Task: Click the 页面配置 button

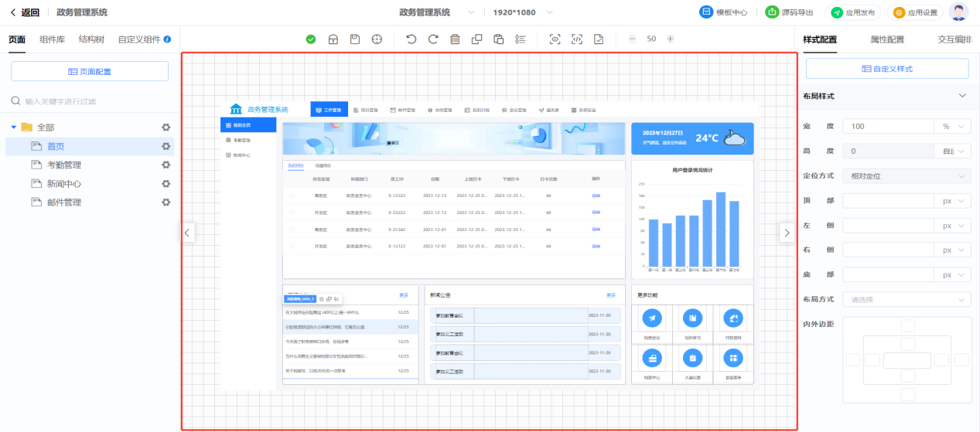Action: tap(90, 71)
